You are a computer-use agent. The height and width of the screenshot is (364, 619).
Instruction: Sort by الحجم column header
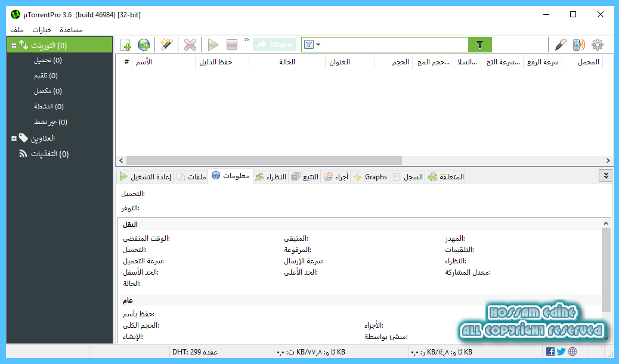point(393,62)
